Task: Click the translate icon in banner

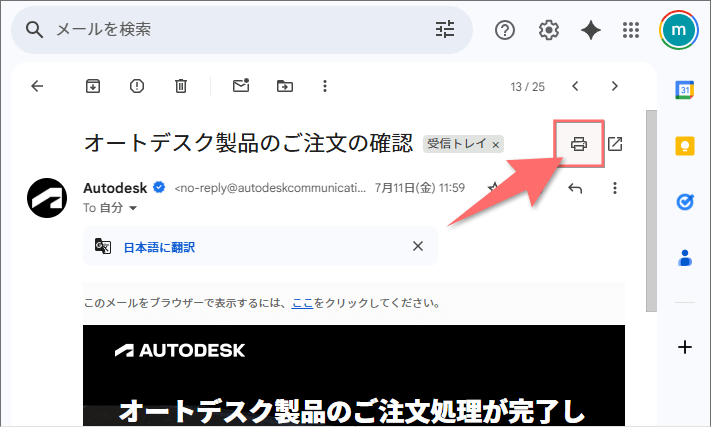Action: (103, 246)
